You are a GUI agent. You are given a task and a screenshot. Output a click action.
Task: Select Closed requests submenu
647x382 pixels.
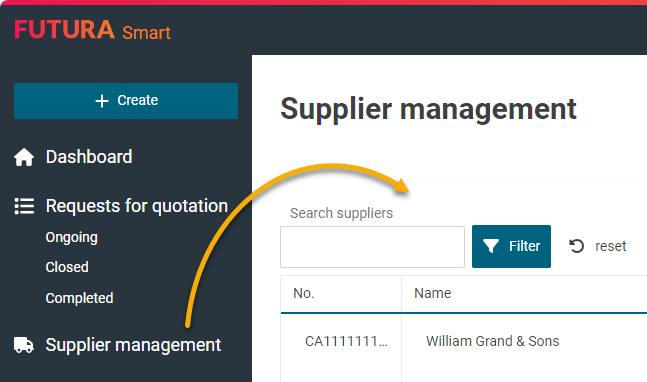67,267
